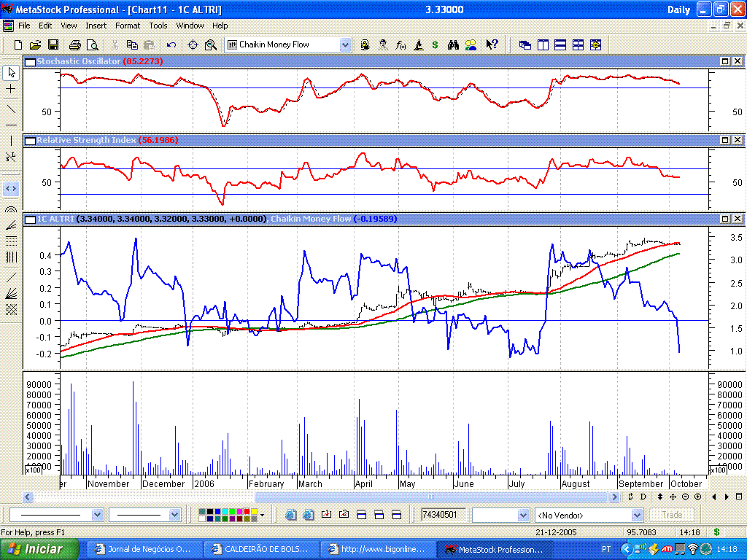Select the crosshair tool in the left toolbar
This screenshot has width=747, height=560.
[x=11, y=89]
